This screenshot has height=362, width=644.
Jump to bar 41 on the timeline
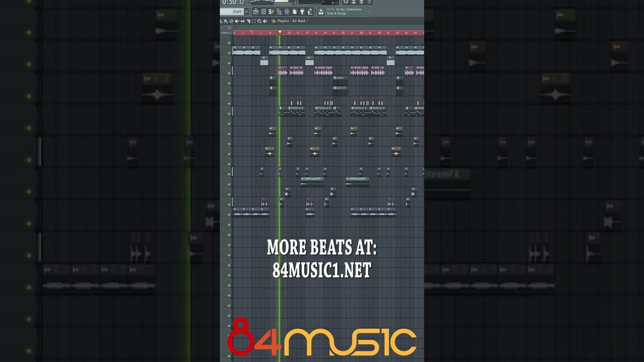coord(415,33)
